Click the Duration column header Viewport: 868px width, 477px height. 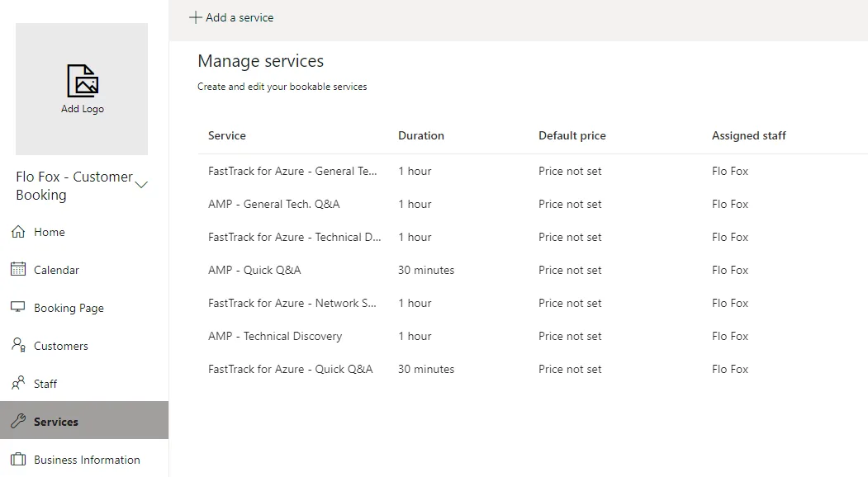[x=421, y=135]
